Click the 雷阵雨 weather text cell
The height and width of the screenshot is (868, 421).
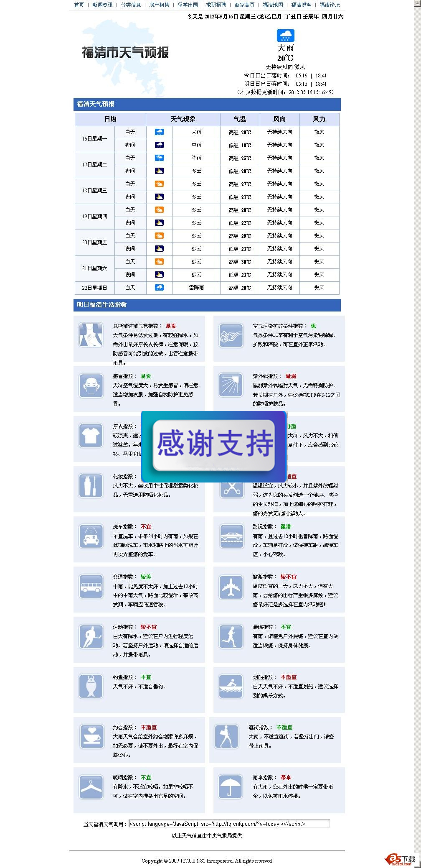click(196, 288)
